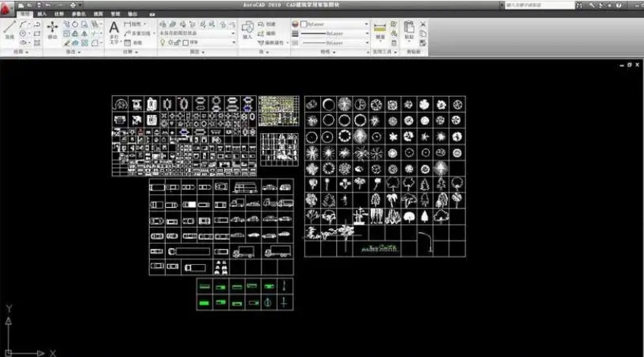
Task: Open the quick calculator icon in Utilities
Action: 394,43
